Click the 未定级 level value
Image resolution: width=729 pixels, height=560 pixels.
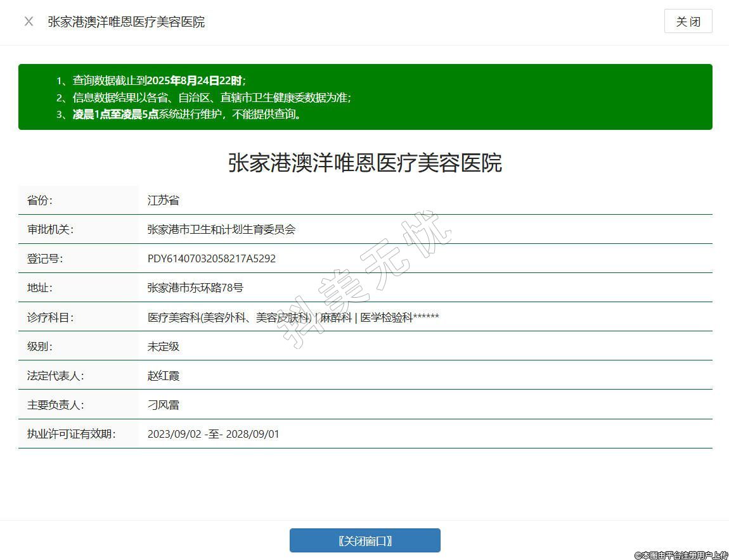164,347
